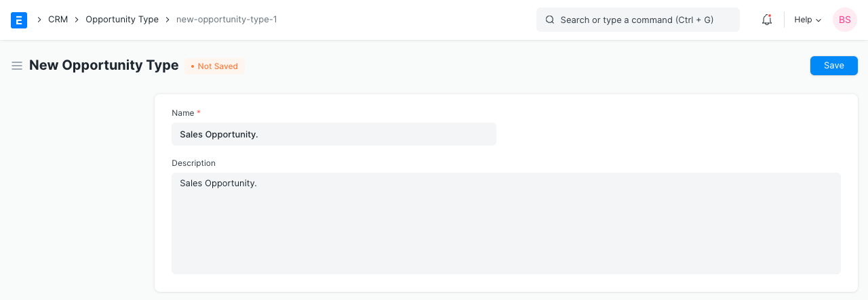Click the search magnifier icon
868x300 pixels.
pyautogui.click(x=550, y=20)
